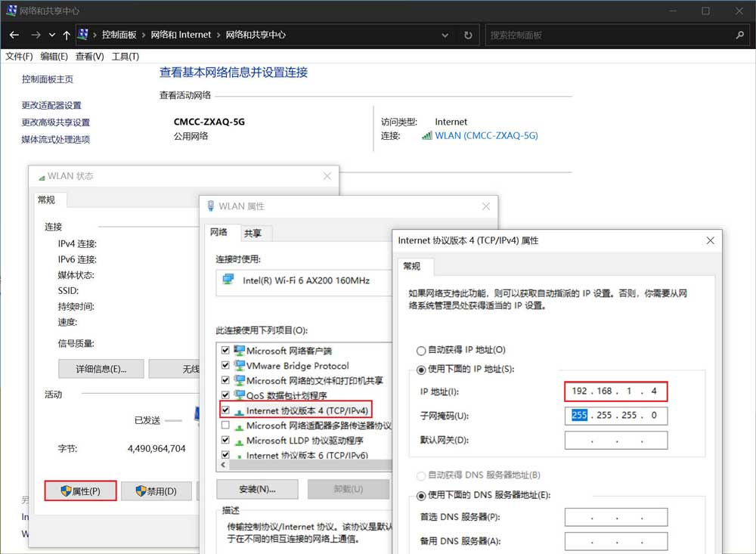The width and height of the screenshot is (756, 554).
Task: Toggle Microsoft 网络的文件和打印机共享 checkbox
Action: [225, 380]
